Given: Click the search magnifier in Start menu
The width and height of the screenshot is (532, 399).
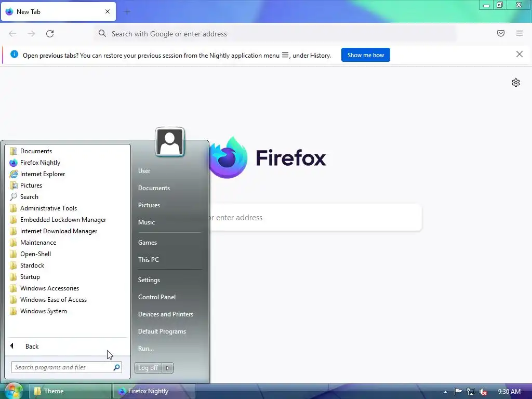Looking at the screenshot, I should (116, 367).
